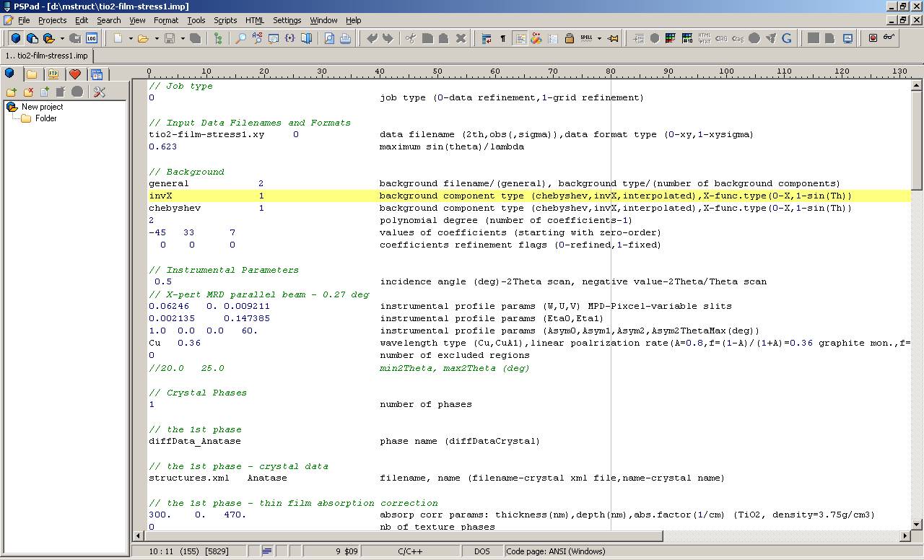
Task: Click the Find magnifier toolbar icon
Action: 241,38
